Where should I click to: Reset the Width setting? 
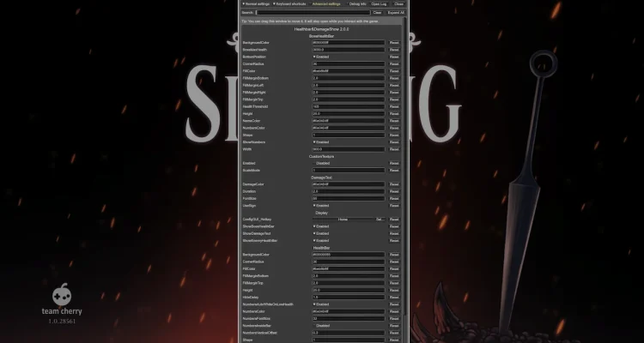pyautogui.click(x=394, y=149)
